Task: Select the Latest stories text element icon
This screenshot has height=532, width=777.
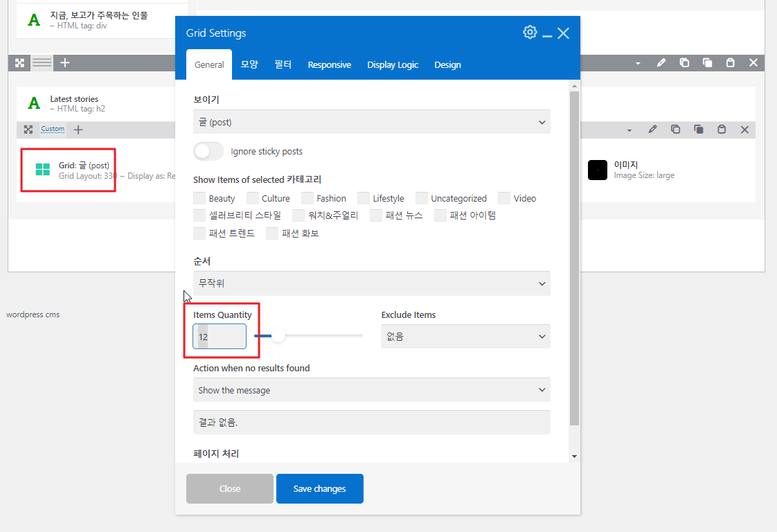Action: tap(34, 103)
